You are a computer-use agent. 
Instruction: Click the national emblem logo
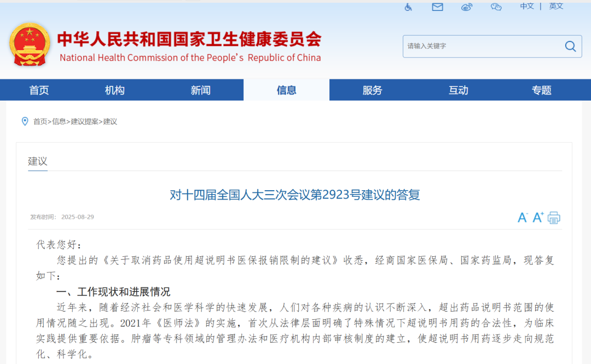[30, 45]
